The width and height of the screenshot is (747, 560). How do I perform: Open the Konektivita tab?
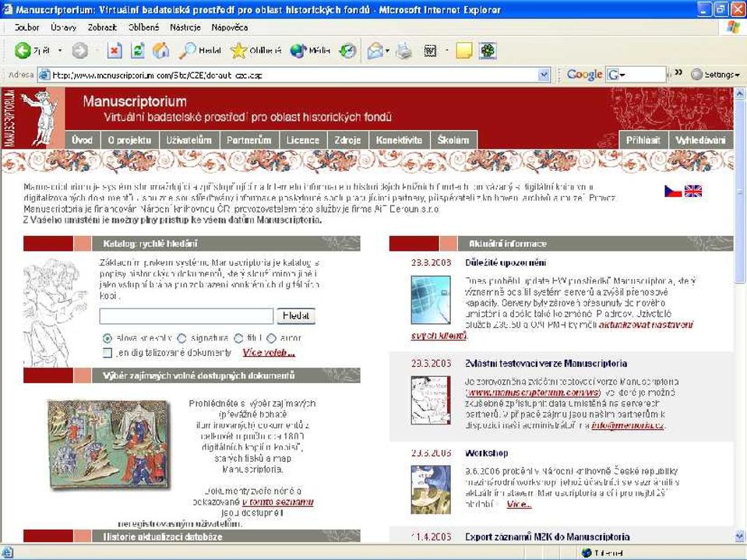point(400,140)
